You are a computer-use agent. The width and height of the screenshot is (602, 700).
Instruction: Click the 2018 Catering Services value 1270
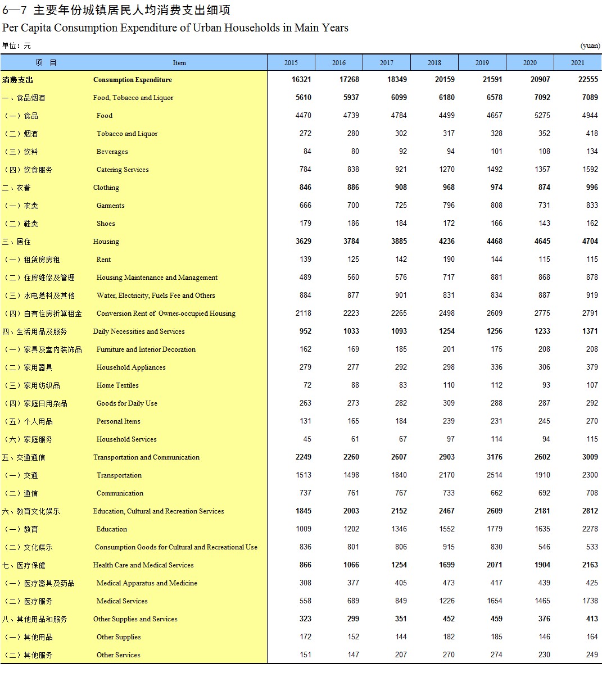coord(446,169)
